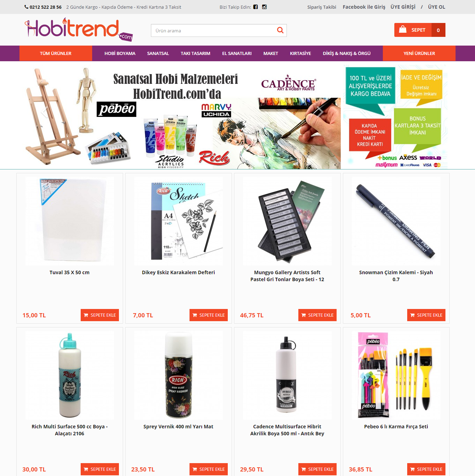Open the Hobitrend logo homepage
Viewport: 475px width, 476px height.
tap(79, 30)
